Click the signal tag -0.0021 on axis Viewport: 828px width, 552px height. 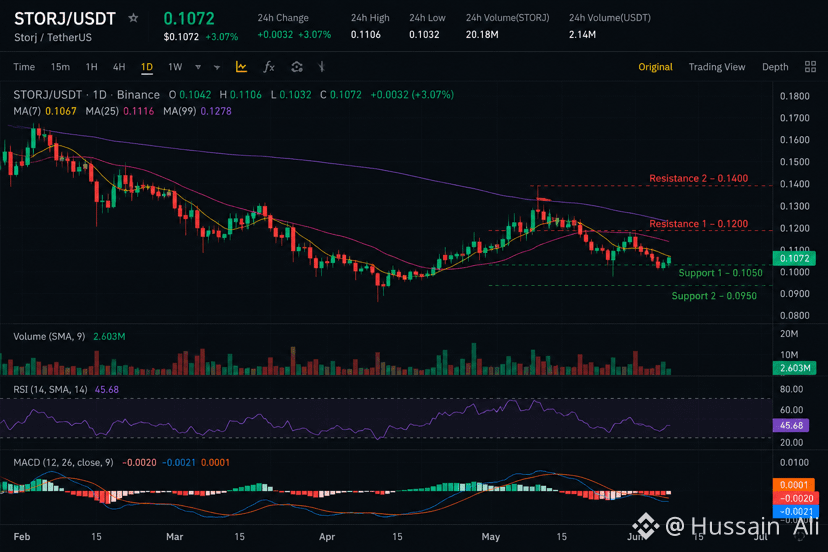tap(796, 511)
